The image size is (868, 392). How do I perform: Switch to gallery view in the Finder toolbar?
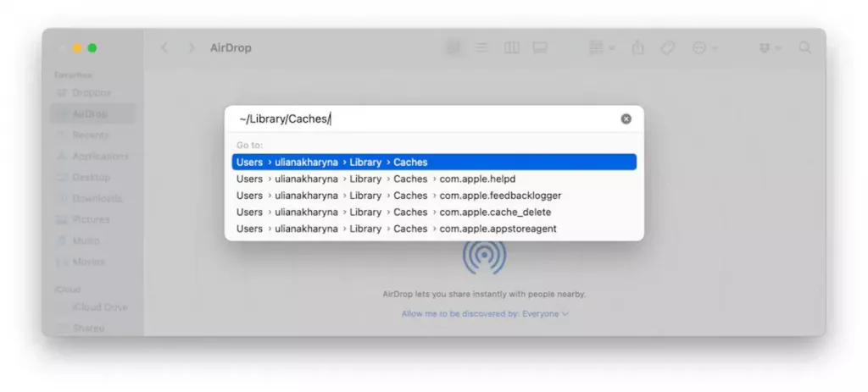pos(540,48)
